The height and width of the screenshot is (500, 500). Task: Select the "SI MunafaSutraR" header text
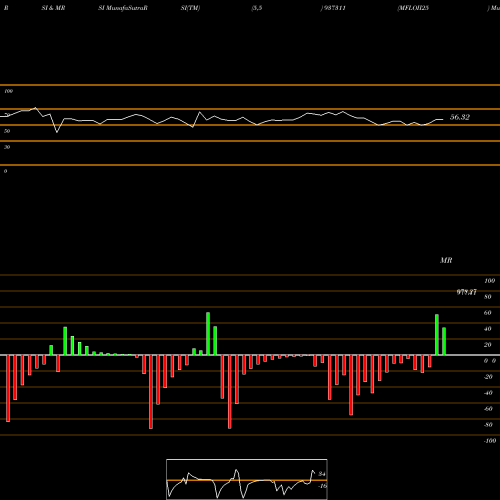tap(123, 8)
